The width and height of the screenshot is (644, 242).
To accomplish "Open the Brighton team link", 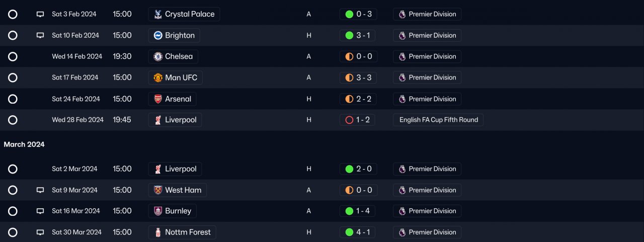I will 174,36.
